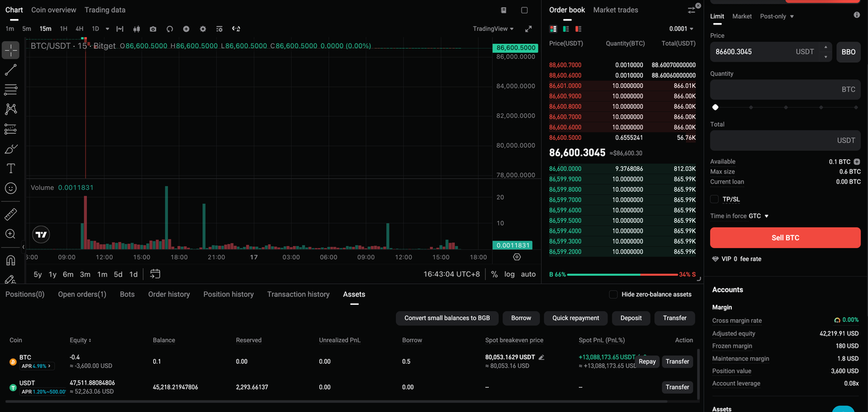Select the text annotation tool

click(11, 168)
